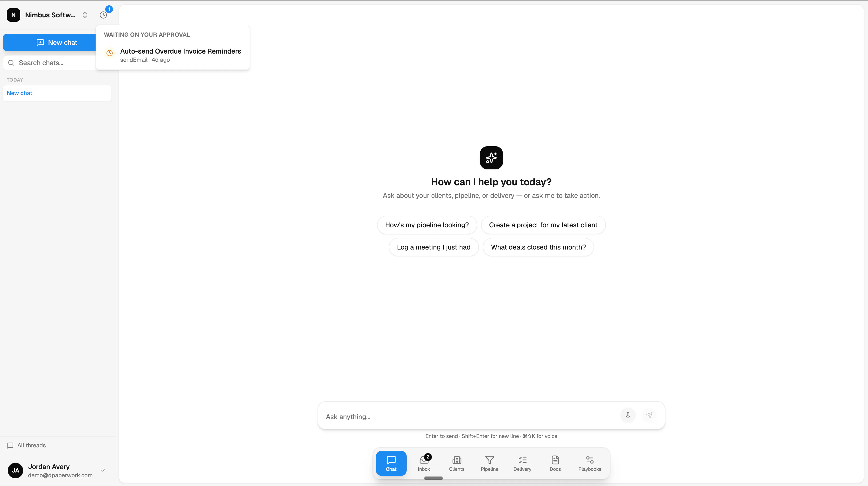The height and width of the screenshot is (486, 868).
Task: Open the pending approvals clock icon
Action: [103, 15]
